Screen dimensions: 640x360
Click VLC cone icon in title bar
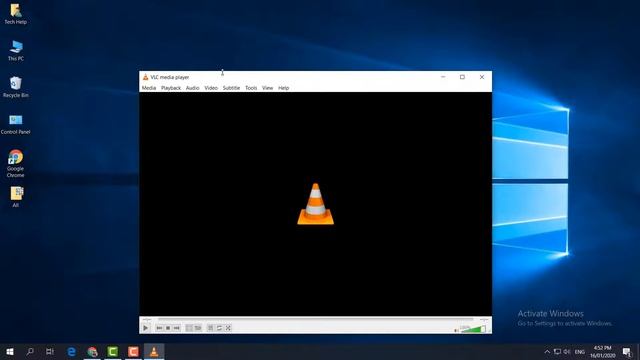[145, 77]
